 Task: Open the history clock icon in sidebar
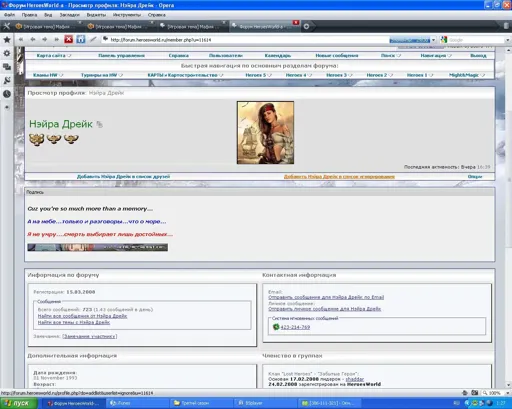pyautogui.click(x=7, y=94)
